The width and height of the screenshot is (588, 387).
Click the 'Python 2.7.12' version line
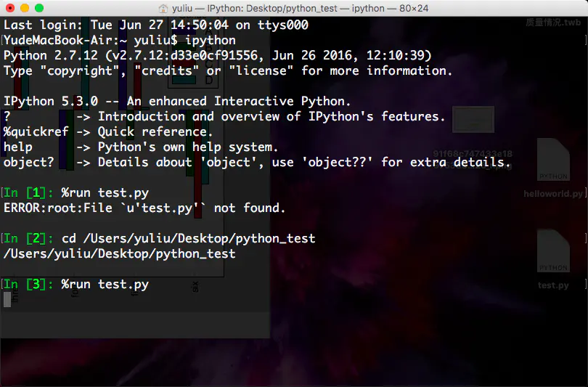pyautogui.click(x=218, y=56)
